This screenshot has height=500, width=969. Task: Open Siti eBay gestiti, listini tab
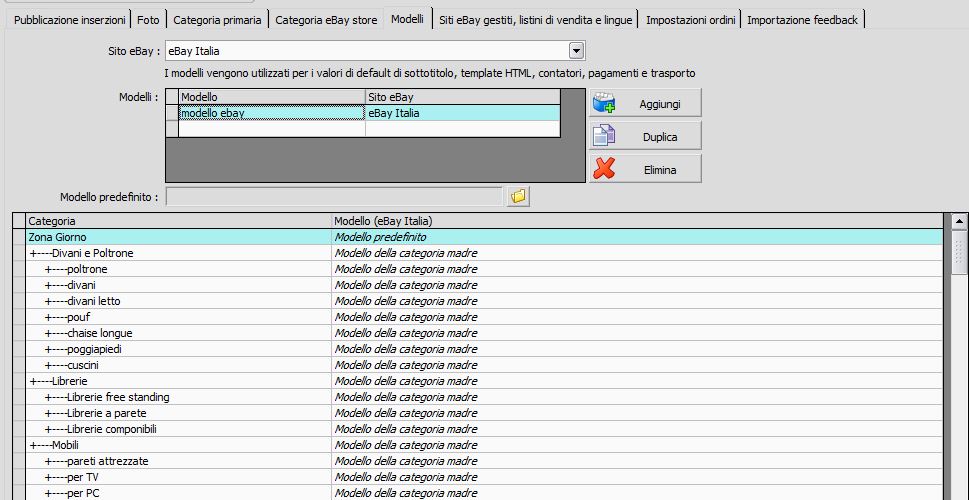(x=536, y=20)
